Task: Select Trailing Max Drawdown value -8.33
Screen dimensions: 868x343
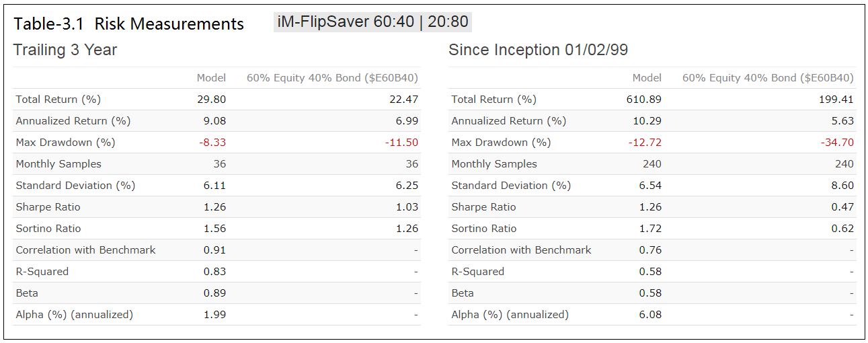Action: 212,143
